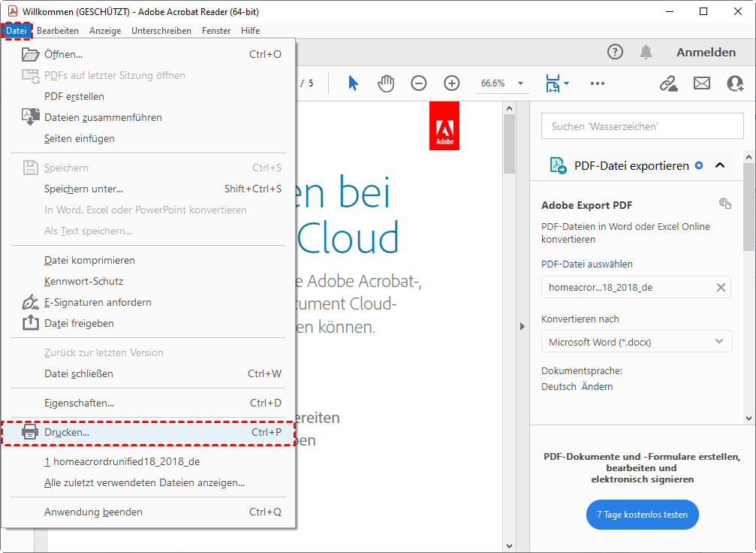Zoom in with the plus icon
Image resolution: width=756 pixels, height=553 pixels.
(x=451, y=83)
